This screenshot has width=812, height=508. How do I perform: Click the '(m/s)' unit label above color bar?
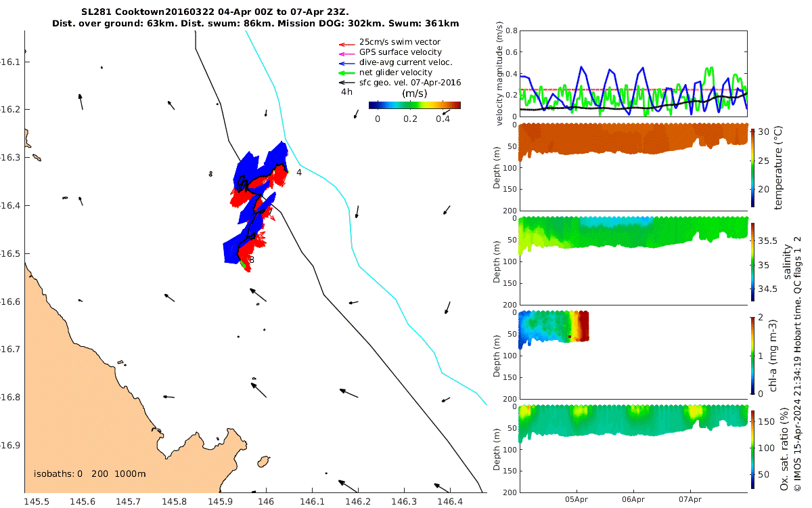414,93
